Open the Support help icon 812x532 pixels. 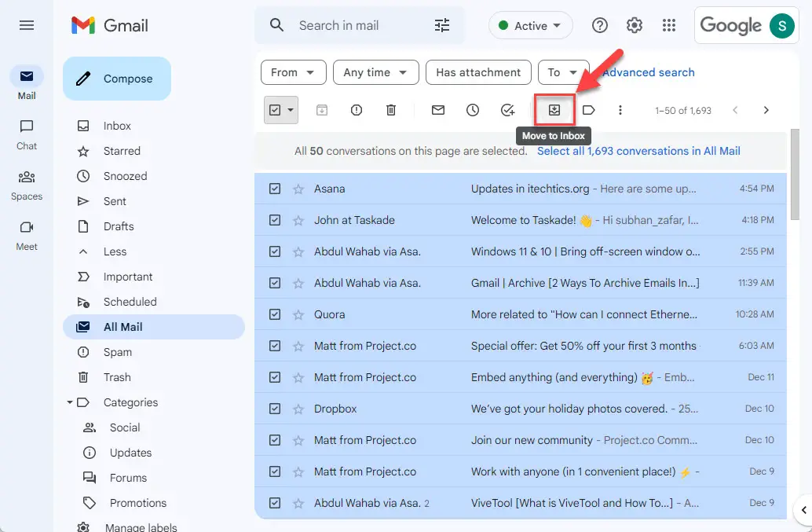pyautogui.click(x=600, y=25)
